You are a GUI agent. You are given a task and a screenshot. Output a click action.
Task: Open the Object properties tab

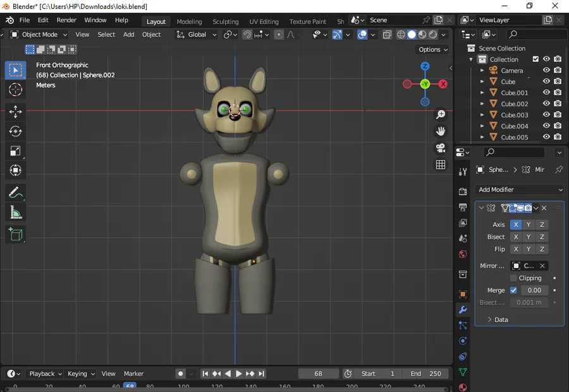point(463,294)
